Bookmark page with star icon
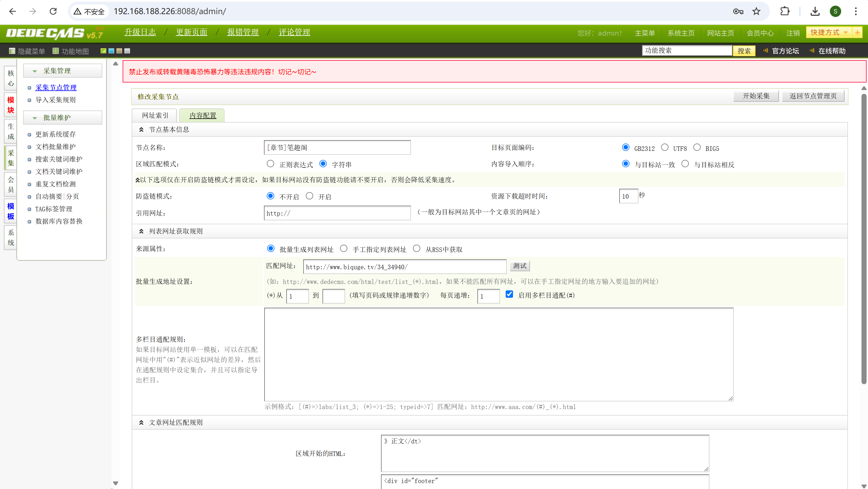 click(x=756, y=12)
